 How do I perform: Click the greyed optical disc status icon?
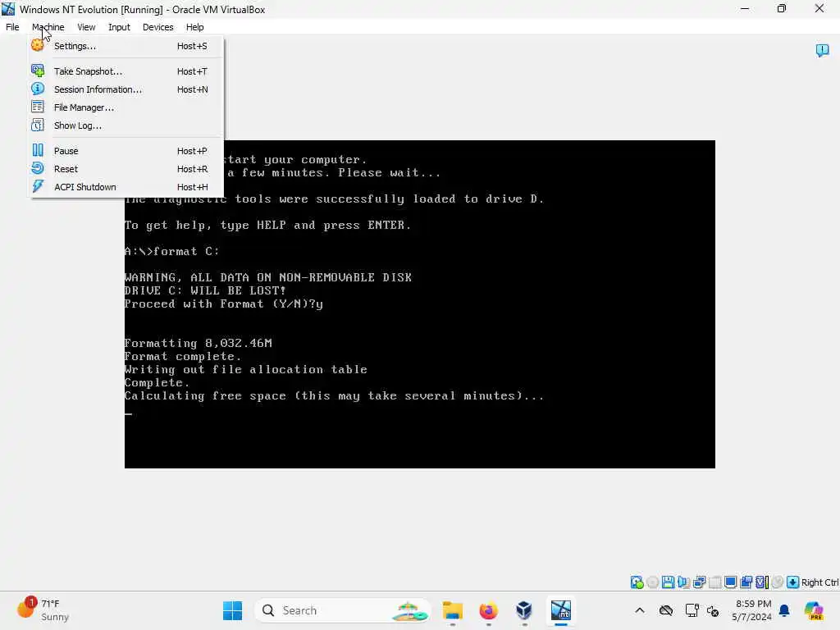pyautogui.click(x=652, y=582)
